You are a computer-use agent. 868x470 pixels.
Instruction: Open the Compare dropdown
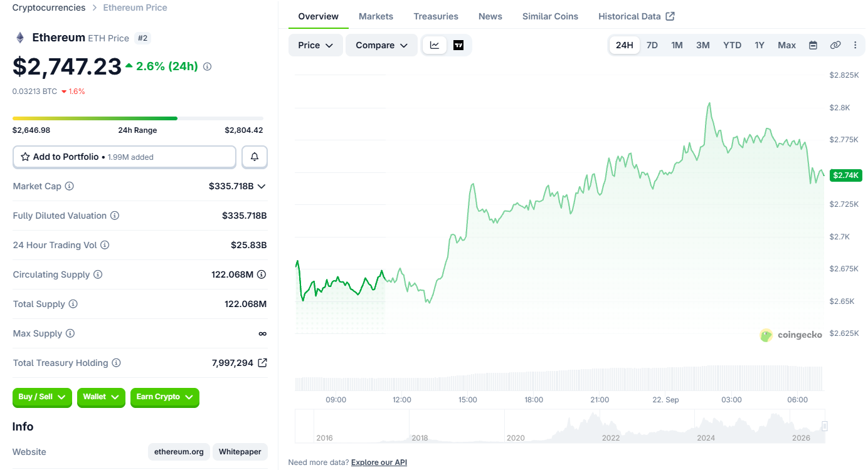coord(381,45)
